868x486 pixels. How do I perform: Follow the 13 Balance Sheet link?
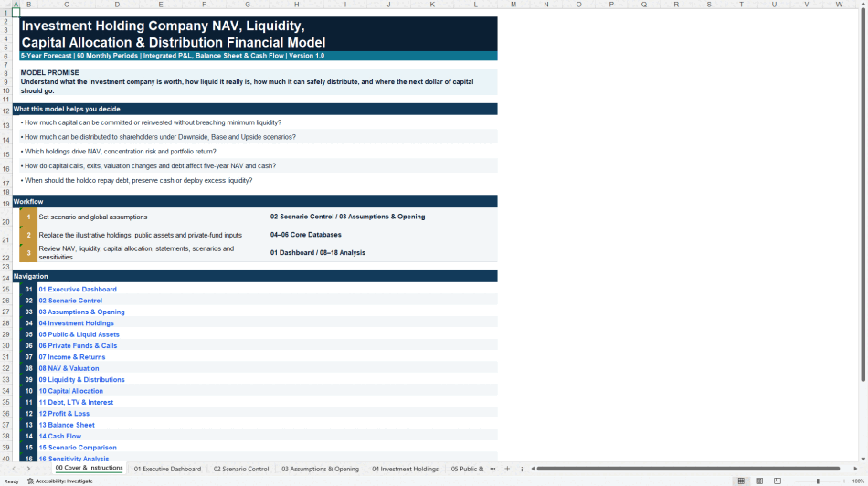coord(67,425)
